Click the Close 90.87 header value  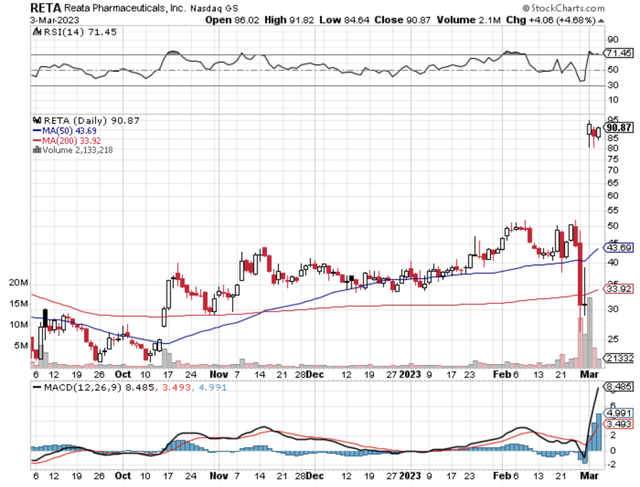point(402,20)
